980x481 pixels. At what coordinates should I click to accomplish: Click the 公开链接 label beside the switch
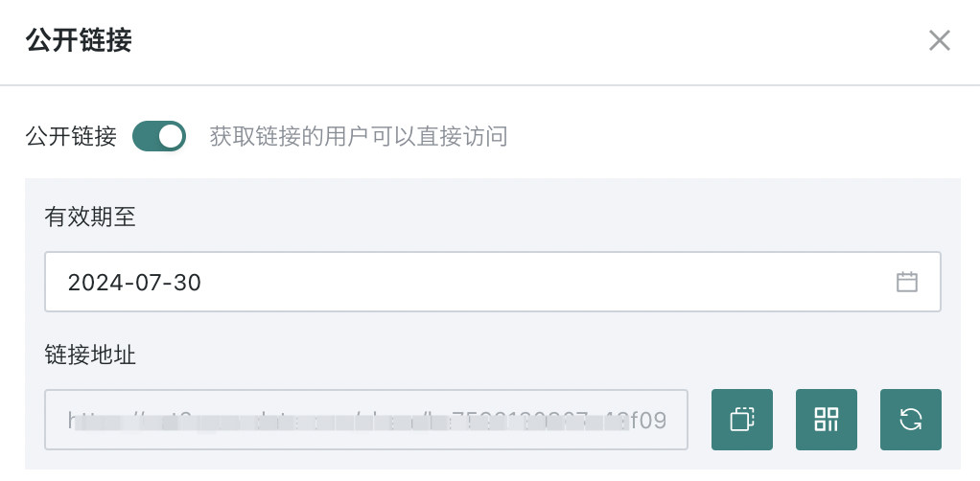coord(71,137)
